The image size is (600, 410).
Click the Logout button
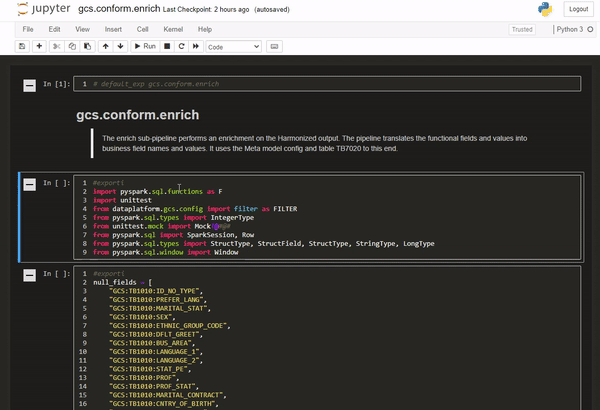pos(578,9)
